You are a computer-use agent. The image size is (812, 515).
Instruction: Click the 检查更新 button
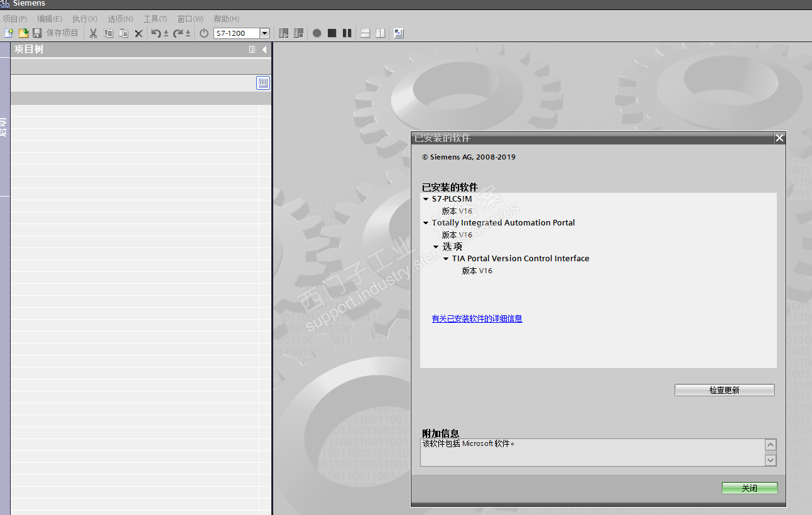point(725,390)
